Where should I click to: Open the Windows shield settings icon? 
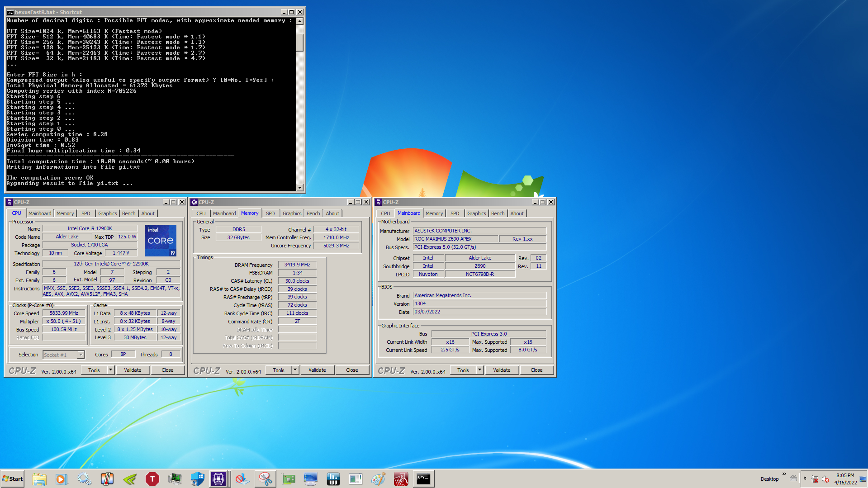click(198, 479)
